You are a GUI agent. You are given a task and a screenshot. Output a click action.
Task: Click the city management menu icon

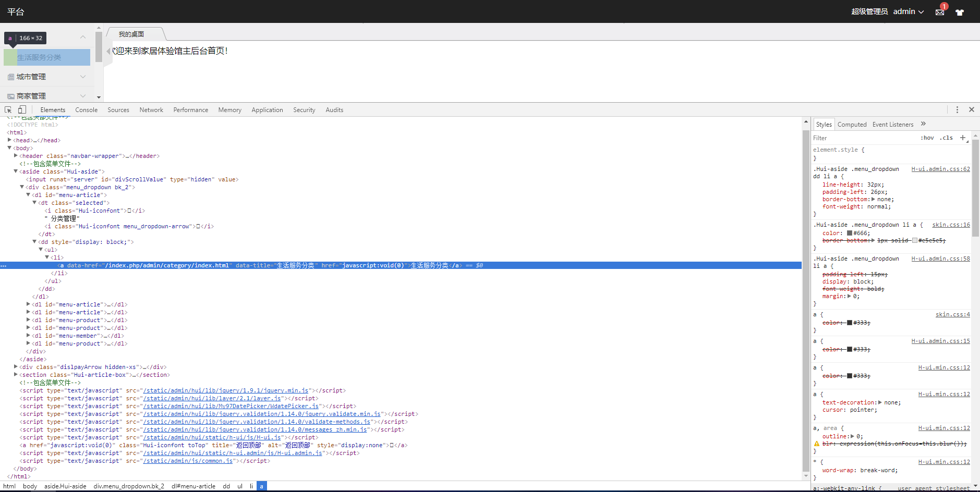11,77
